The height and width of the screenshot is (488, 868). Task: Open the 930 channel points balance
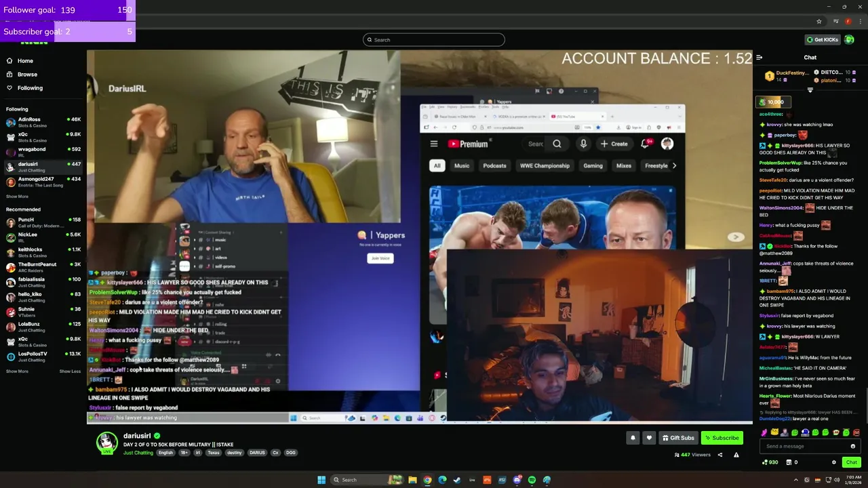[770, 463]
